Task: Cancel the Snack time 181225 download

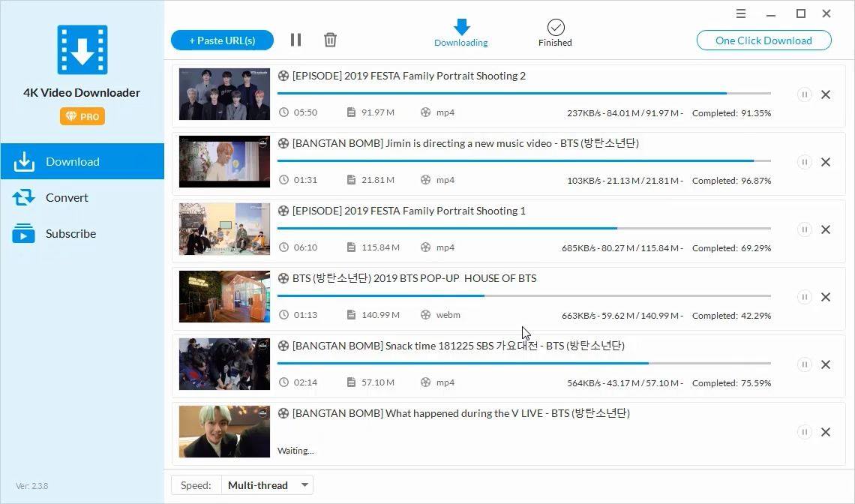Action: (x=826, y=364)
